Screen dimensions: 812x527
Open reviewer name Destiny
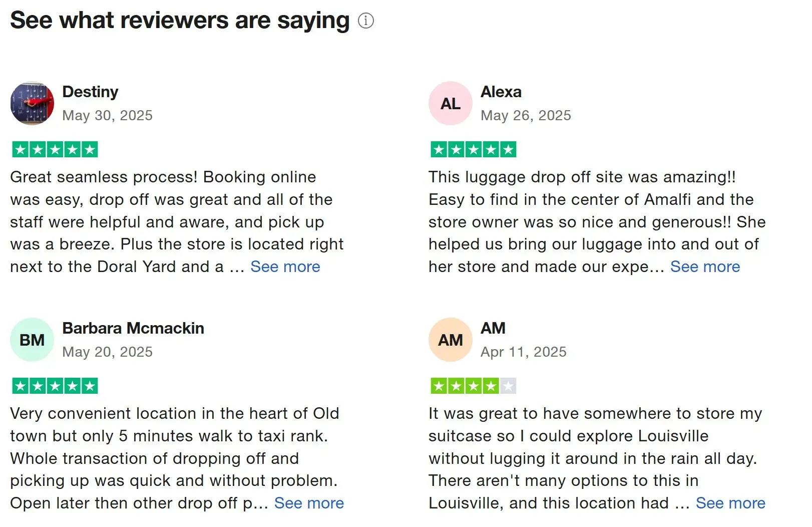coord(90,92)
